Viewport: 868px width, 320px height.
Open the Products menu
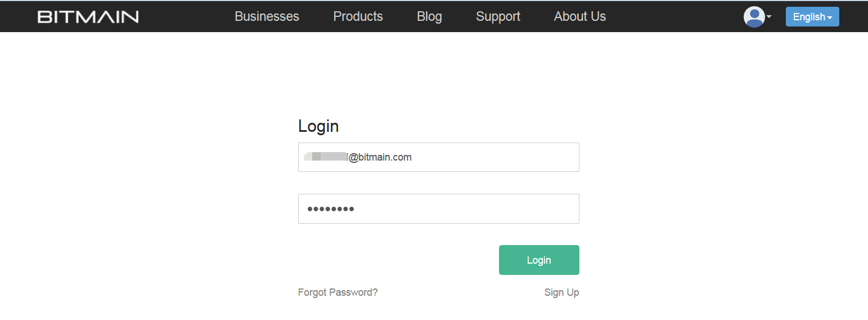click(358, 17)
